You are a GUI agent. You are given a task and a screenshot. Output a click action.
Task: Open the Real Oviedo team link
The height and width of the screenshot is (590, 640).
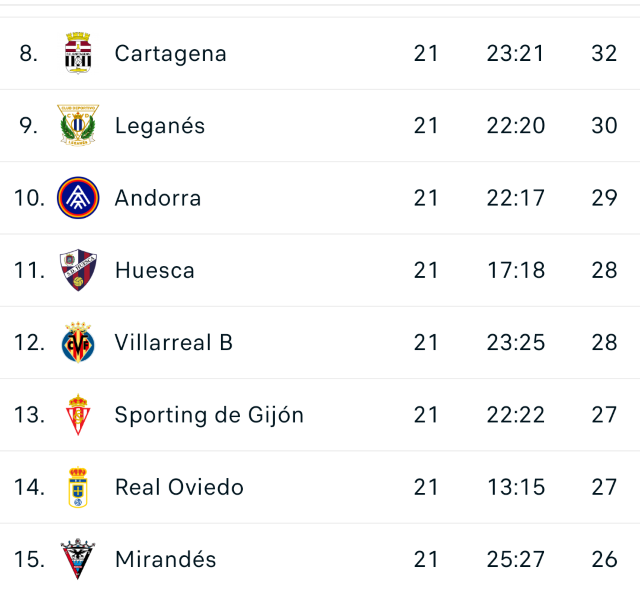tap(179, 487)
